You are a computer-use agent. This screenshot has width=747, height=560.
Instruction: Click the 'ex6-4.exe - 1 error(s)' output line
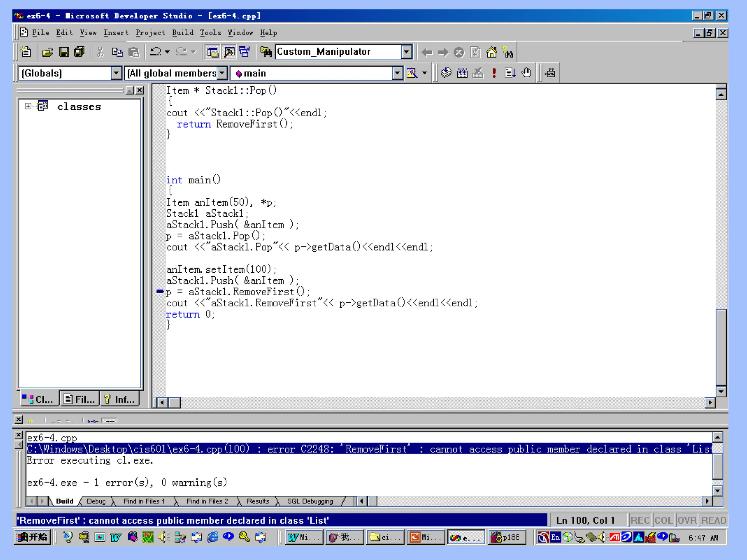click(127, 483)
